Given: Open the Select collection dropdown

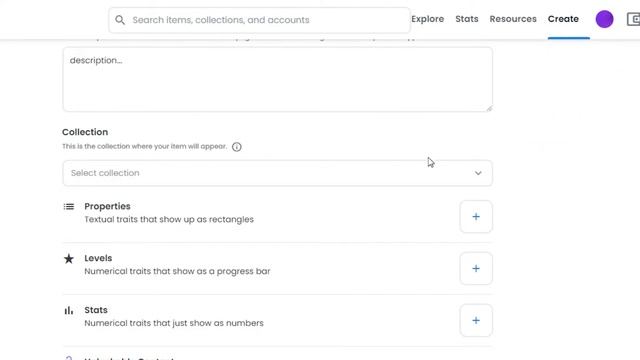Looking at the screenshot, I should click(x=278, y=173).
